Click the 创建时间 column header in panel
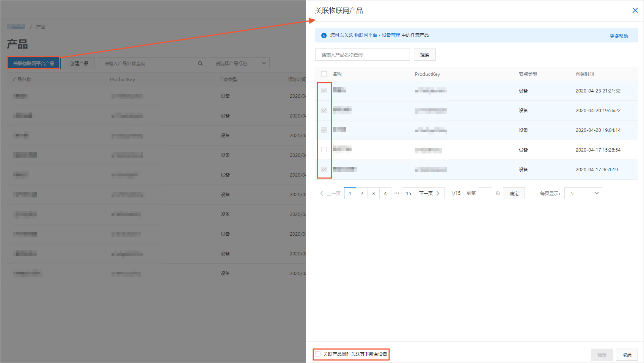644x363 pixels. (x=585, y=74)
